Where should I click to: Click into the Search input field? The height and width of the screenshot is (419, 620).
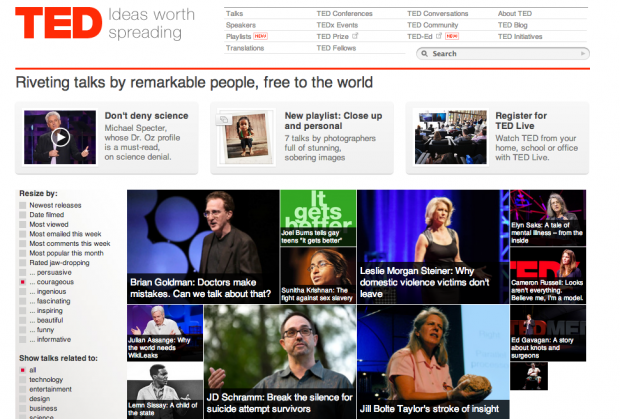tap(503, 53)
